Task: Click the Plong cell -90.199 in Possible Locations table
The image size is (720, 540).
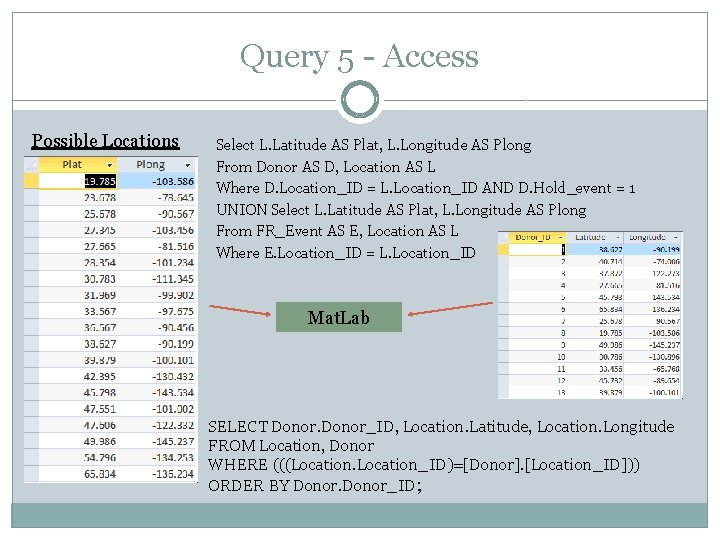Action: pos(158,344)
